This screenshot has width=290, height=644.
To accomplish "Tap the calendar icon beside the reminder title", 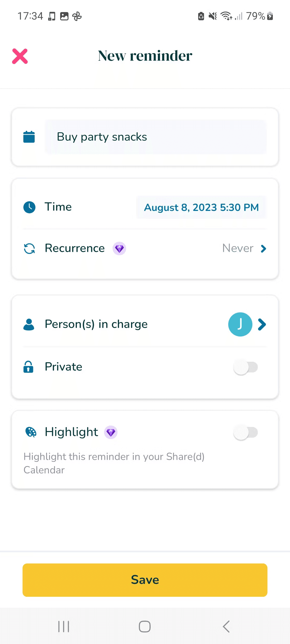I will click(x=29, y=137).
